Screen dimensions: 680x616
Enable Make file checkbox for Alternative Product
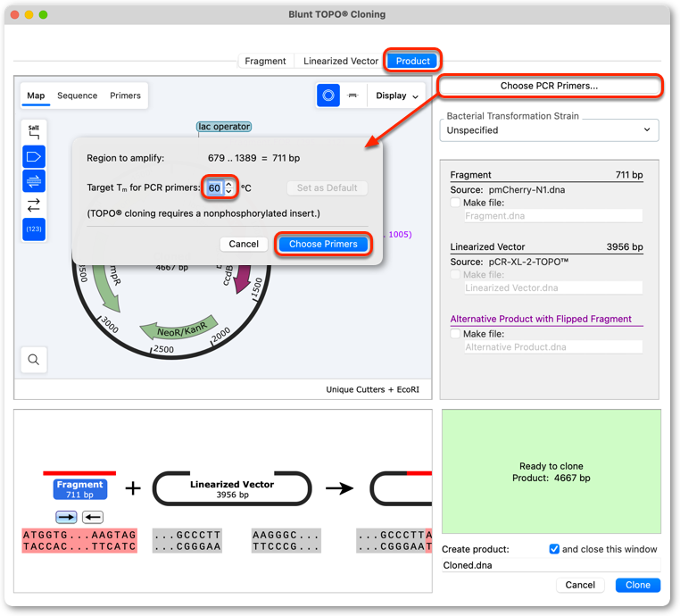455,334
